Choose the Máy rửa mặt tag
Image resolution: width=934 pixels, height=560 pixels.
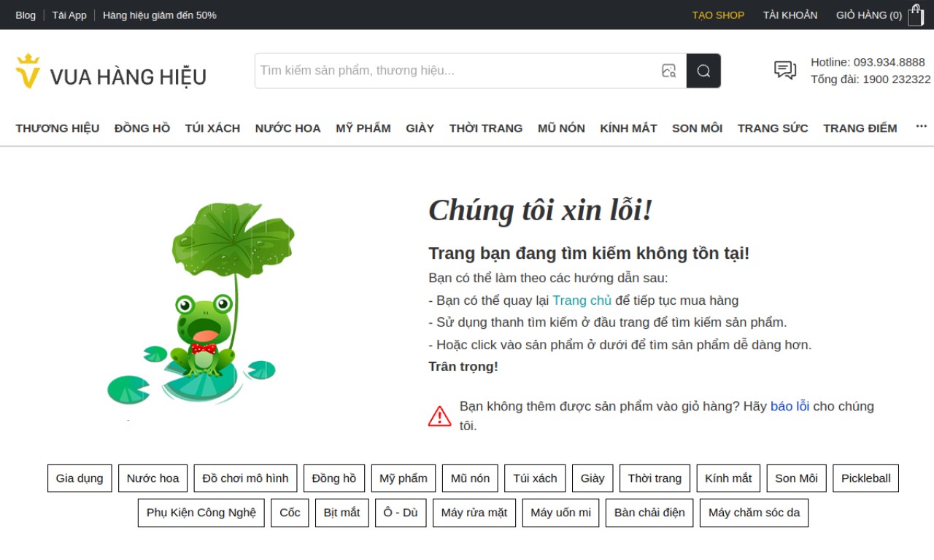tap(474, 513)
